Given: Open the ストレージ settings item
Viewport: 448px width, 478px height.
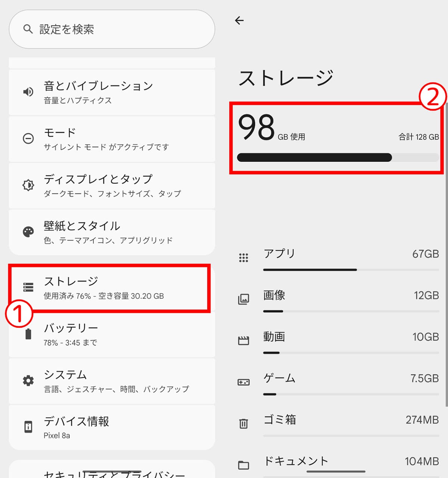Looking at the screenshot, I should pos(109,288).
